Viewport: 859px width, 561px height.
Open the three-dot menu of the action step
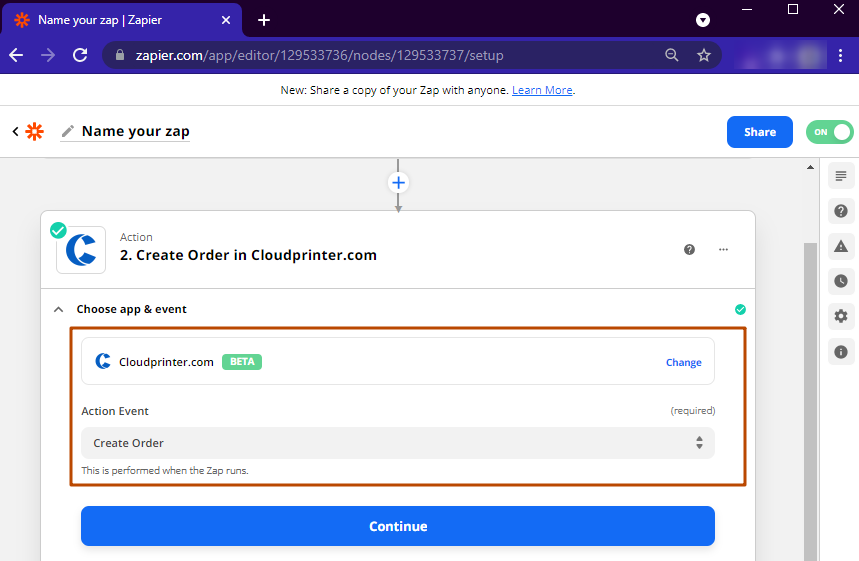723,250
